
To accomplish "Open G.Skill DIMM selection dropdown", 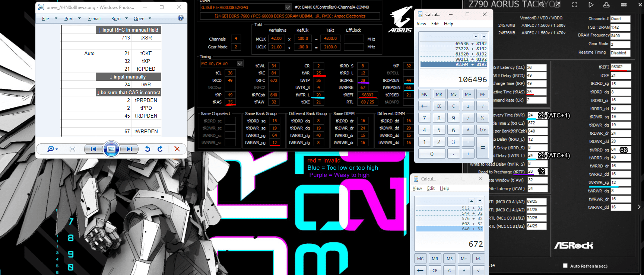I will (288, 7).
